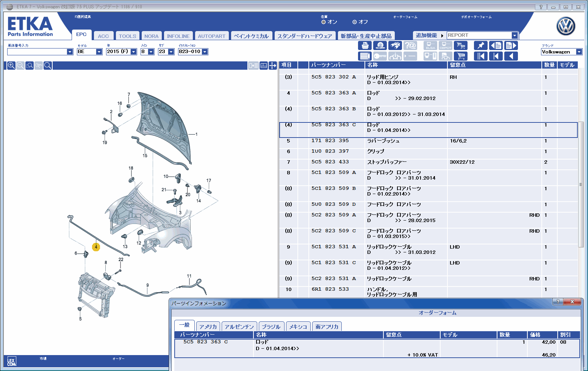Open the Volkswagen brand dropdown
588x371 pixels.
[579, 52]
